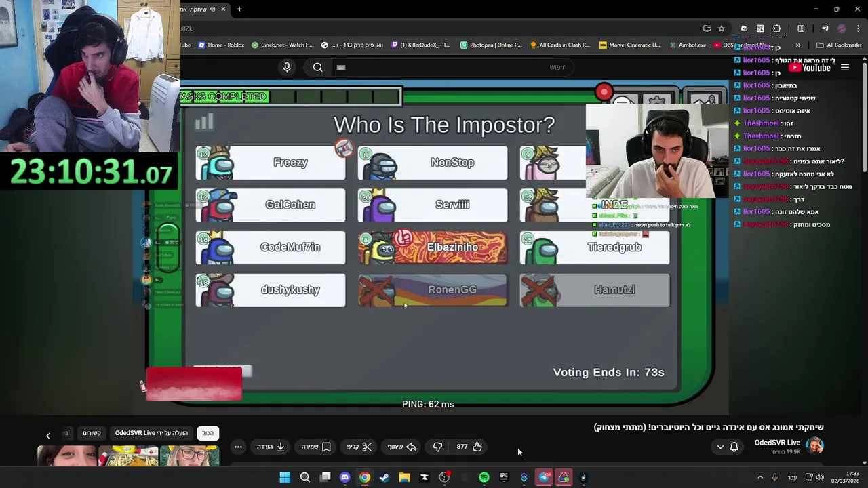Open the Chrome side panel icon
The width and height of the screenshot is (868, 488).
pos(801,28)
